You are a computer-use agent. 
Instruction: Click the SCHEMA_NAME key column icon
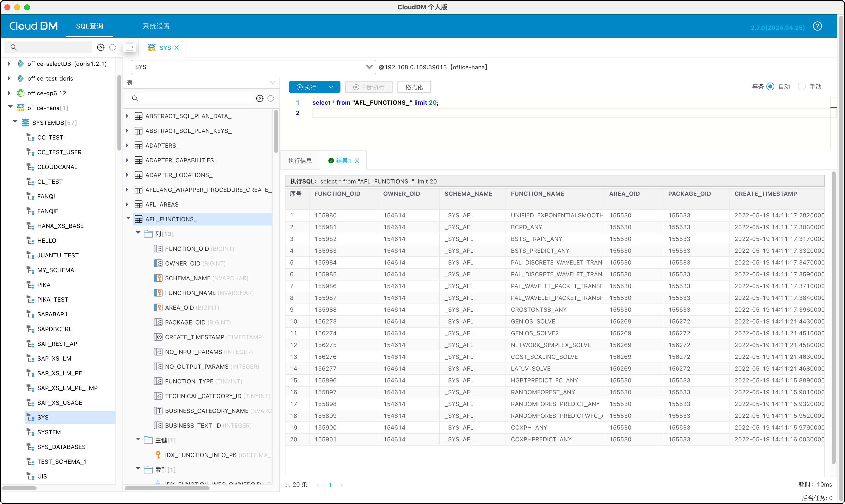click(x=158, y=278)
